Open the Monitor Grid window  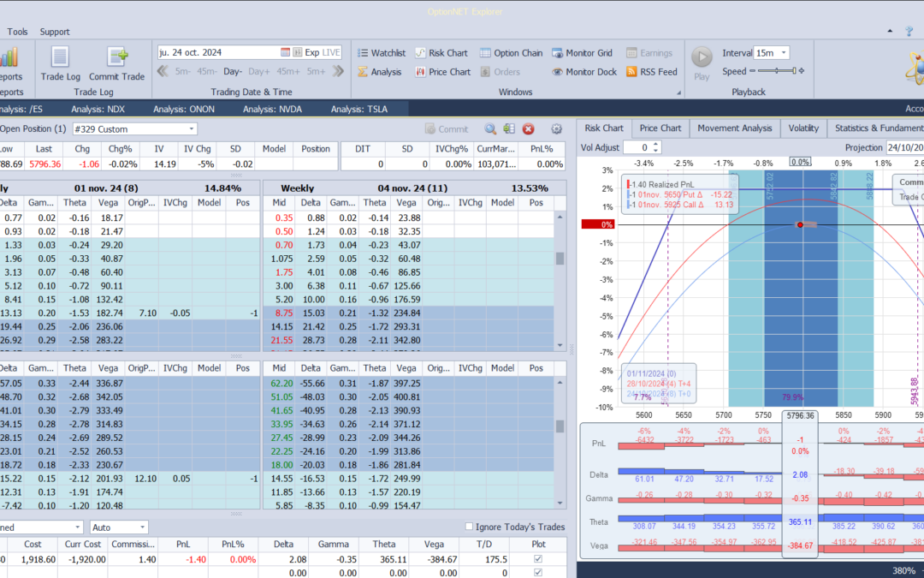pyautogui.click(x=583, y=53)
